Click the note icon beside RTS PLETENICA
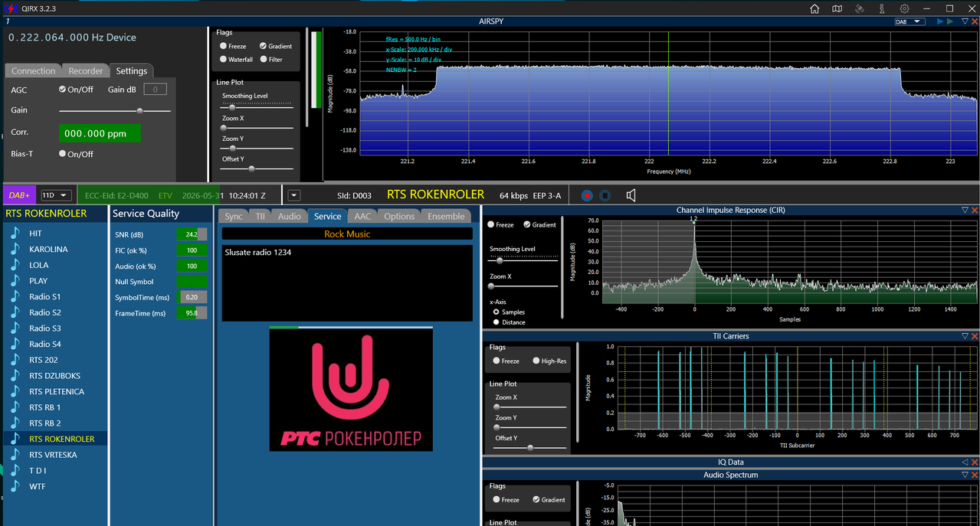The width and height of the screenshot is (980, 526). [15, 391]
